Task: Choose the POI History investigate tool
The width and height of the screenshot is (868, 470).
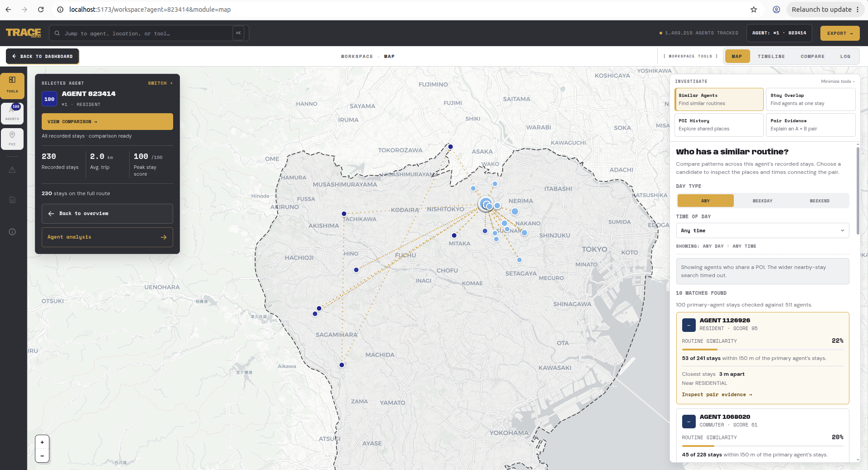Action: coord(719,125)
